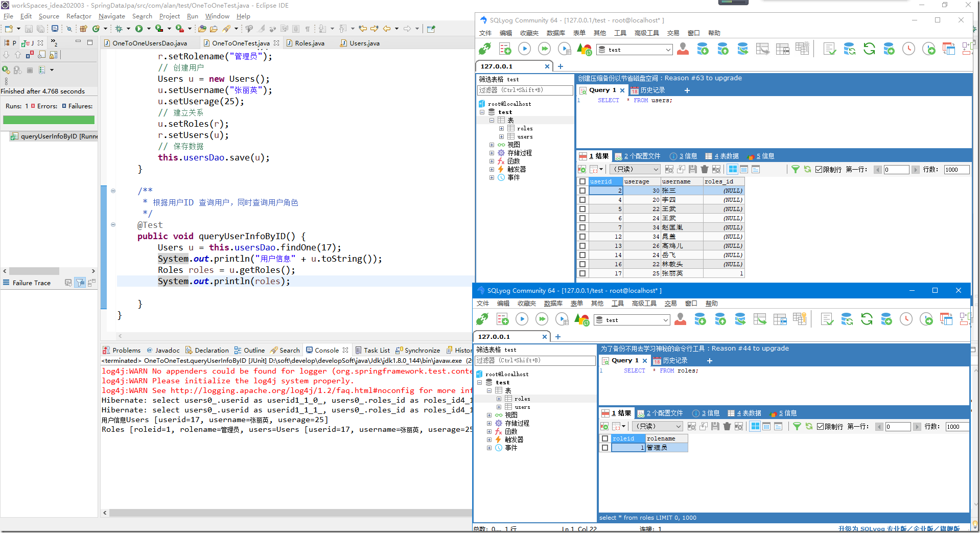Click grid view icon in upper result toolbar
Image resolution: width=980 pixels, height=533 pixels.
coord(733,169)
